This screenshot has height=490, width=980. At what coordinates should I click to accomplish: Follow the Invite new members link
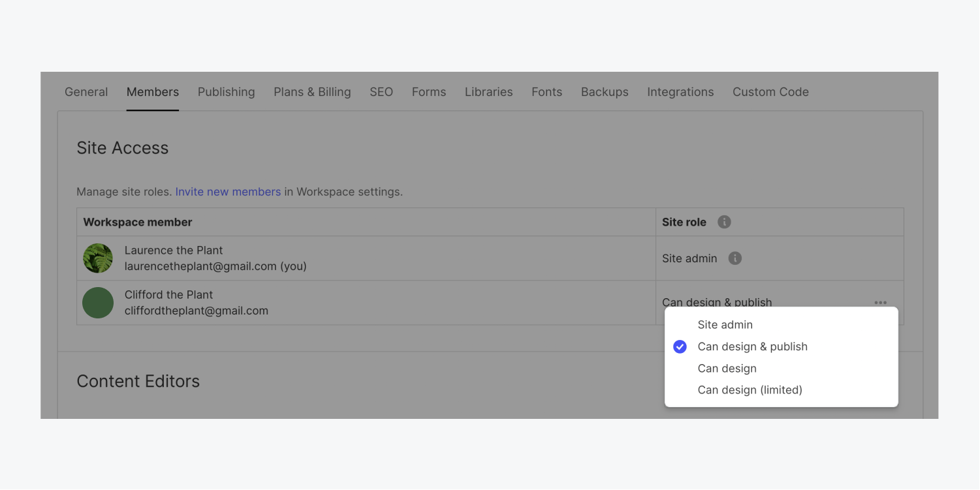tap(228, 192)
